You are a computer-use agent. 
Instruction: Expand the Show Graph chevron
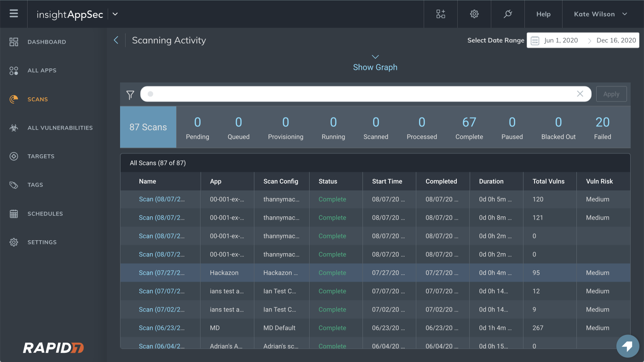[x=375, y=57]
